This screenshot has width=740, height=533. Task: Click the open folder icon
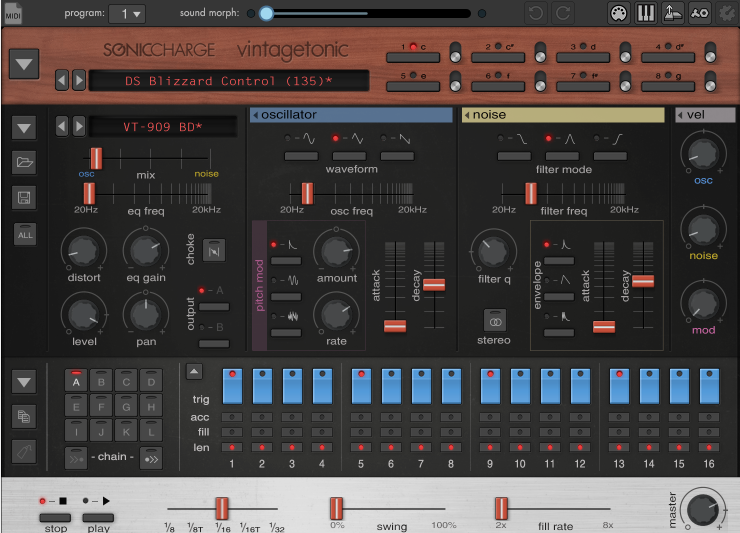pos(24,162)
